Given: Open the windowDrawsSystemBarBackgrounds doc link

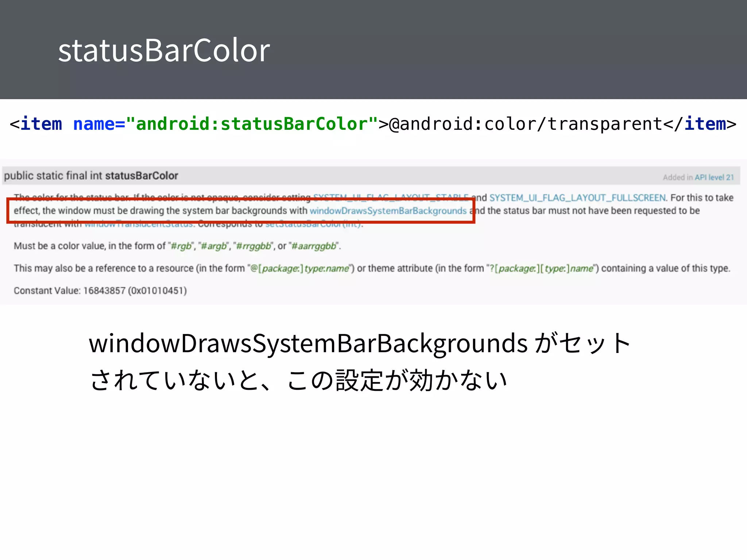Looking at the screenshot, I should pyautogui.click(x=388, y=211).
